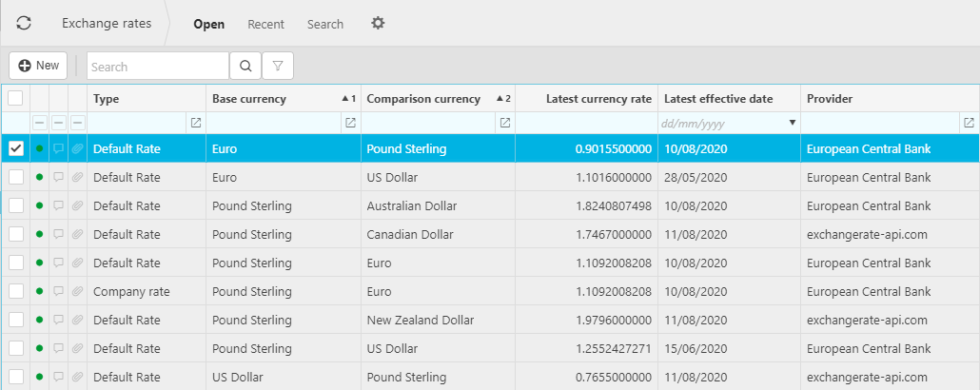Toggle the select-all checkbox in the header
Screen dimensions: 980x390
(15, 98)
